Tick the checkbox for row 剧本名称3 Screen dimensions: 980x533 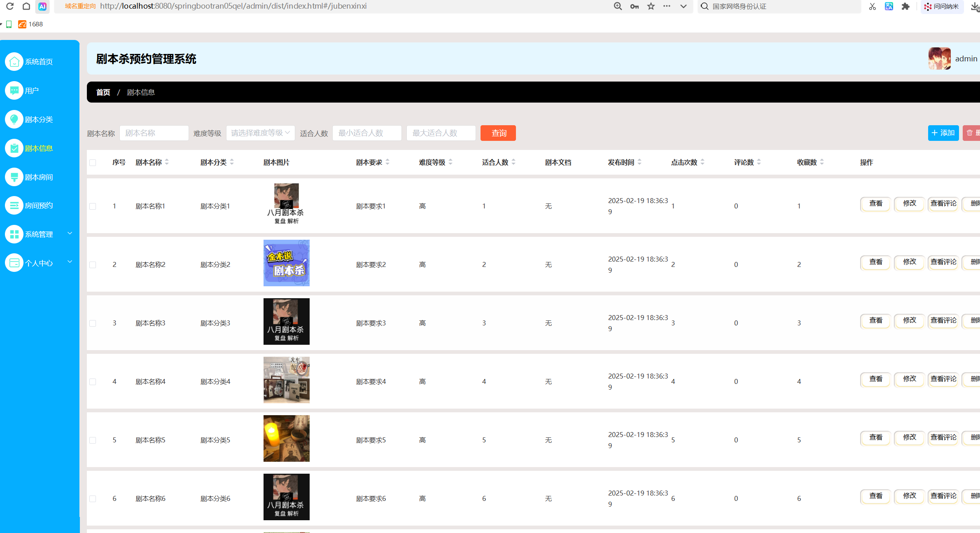[x=93, y=323]
